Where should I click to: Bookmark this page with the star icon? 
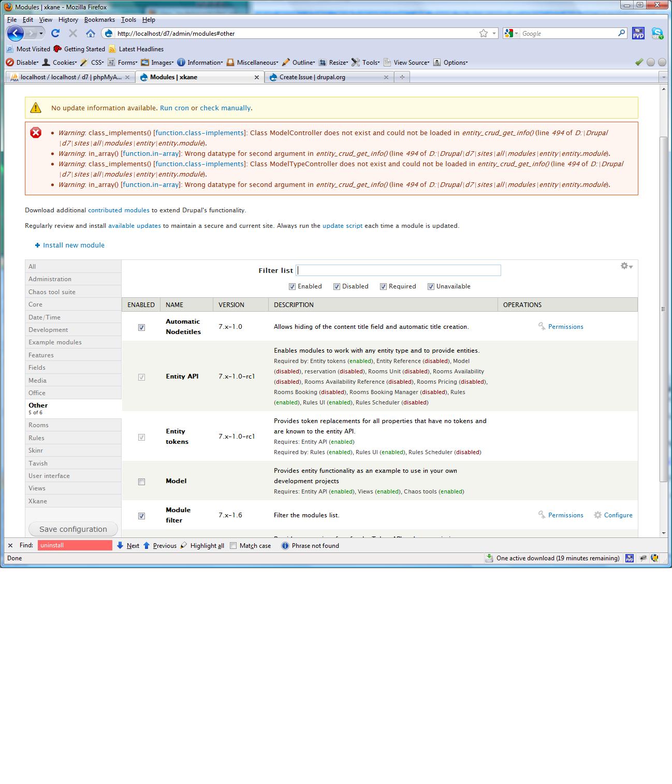tap(484, 33)
